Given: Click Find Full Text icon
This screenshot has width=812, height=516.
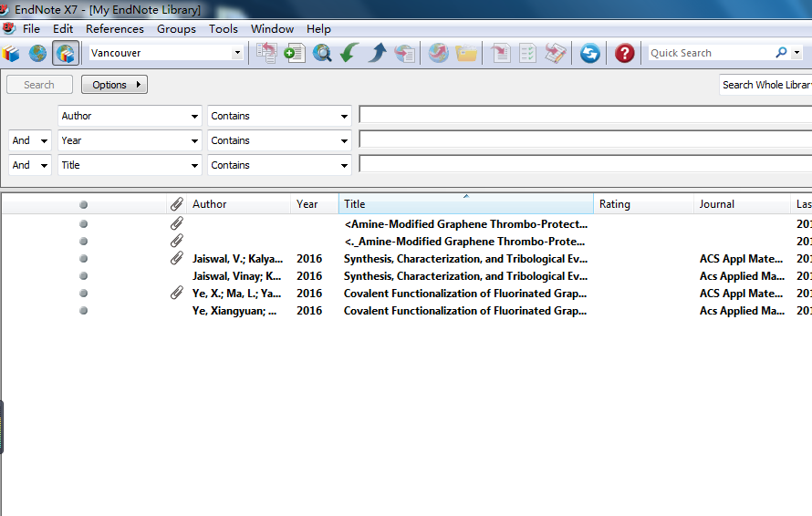Looking at the screenshot, I should 404,53.
